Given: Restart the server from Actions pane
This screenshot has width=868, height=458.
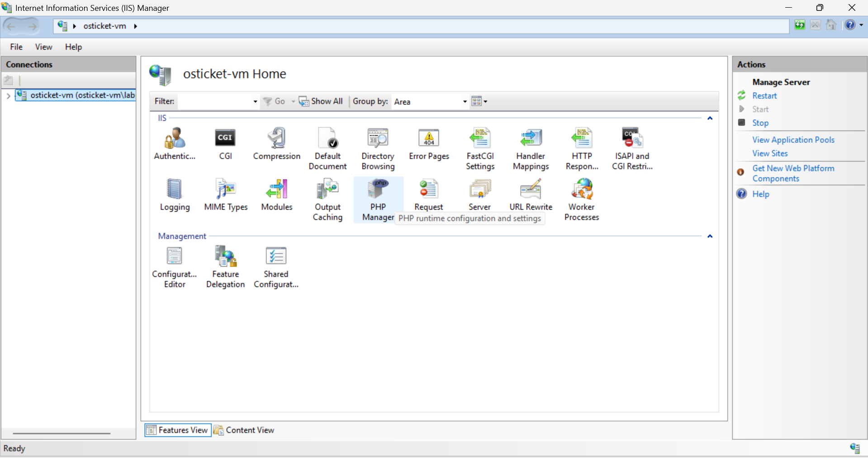Looking at the screenshot, I should [764, 96].
